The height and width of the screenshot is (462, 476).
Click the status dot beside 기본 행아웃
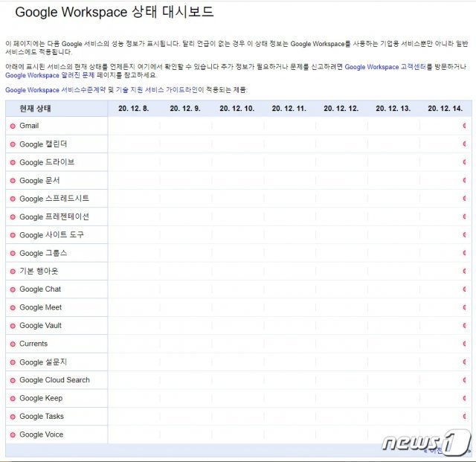coord(13,272)
